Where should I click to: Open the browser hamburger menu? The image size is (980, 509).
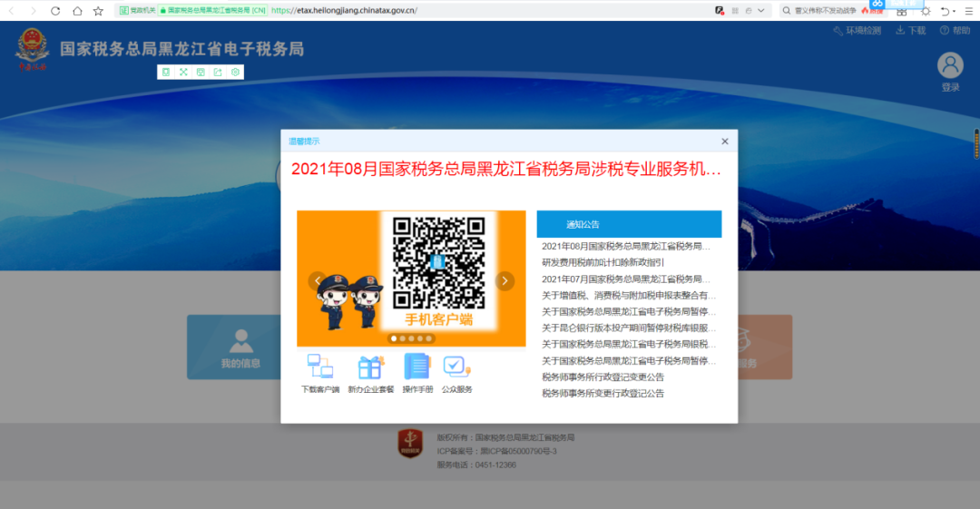point(969,11)
